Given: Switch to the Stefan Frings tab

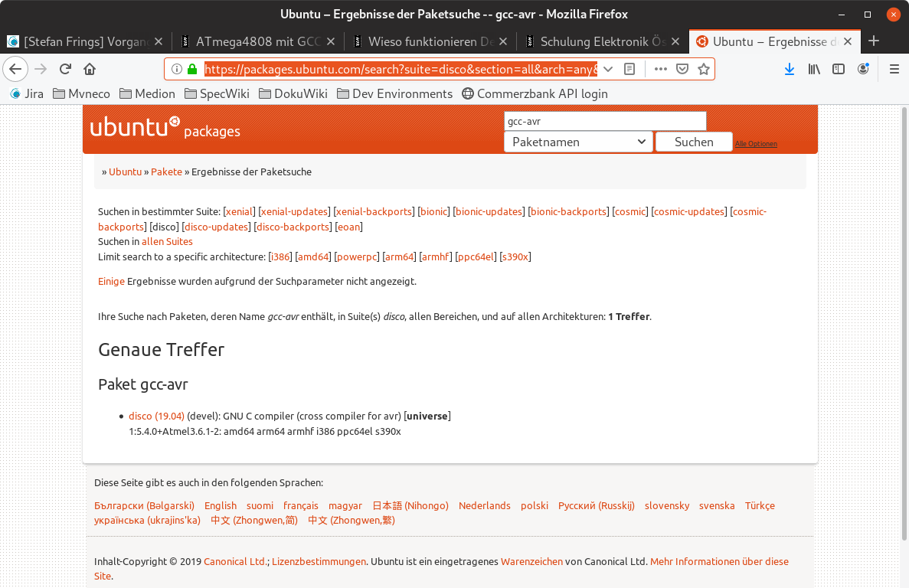Looking at the screenshot, I should click(x=86, y=41).
